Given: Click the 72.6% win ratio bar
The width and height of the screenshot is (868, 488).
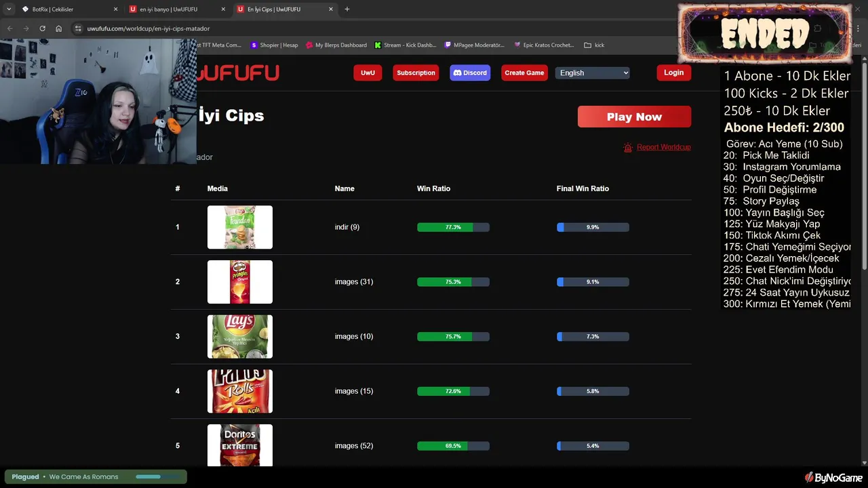Looking at the screenshot, I should click(453, 391).
